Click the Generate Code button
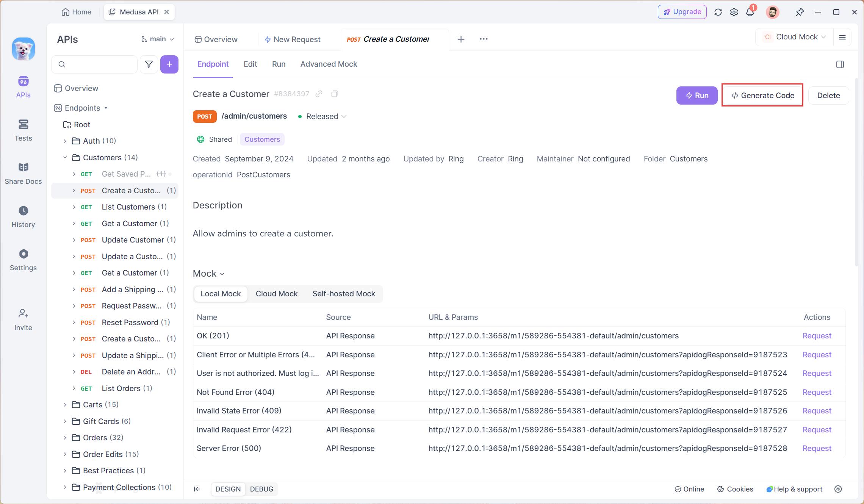The height and width of the screenshot is (504, 864). (x=762, y=95)
